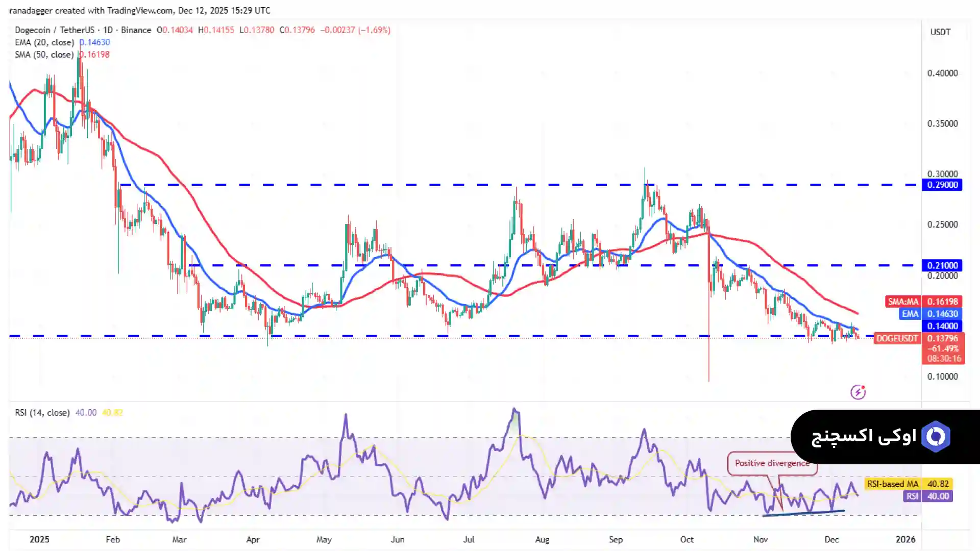
Task: Click the 0.14000 support level label
Action: point(942,326)
